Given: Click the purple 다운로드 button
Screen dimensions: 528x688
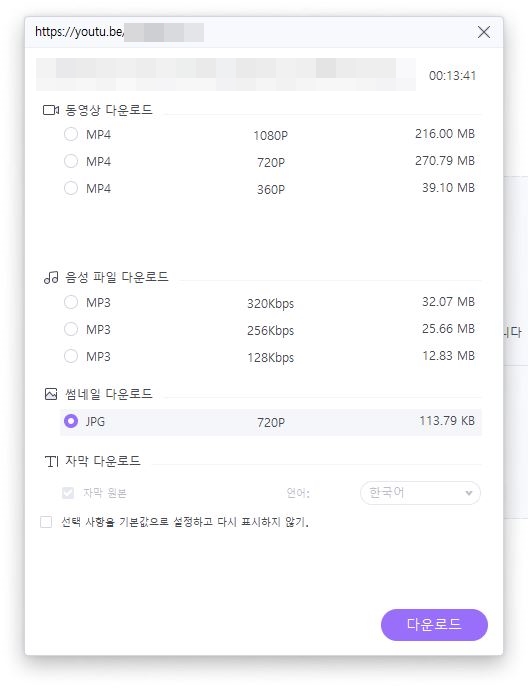Looking at the screenshot, I should point(434,624).
